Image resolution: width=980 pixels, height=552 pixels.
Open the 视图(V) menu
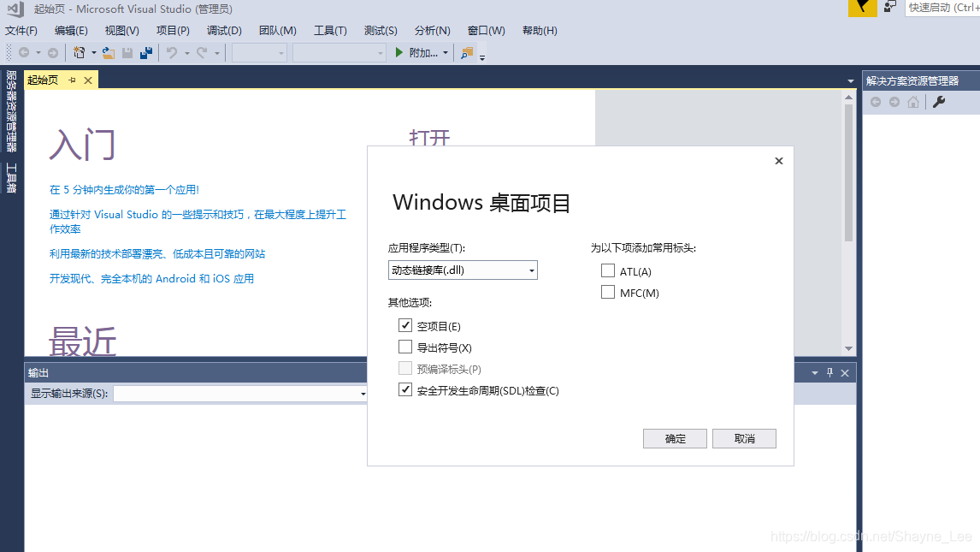click(122, 31)
